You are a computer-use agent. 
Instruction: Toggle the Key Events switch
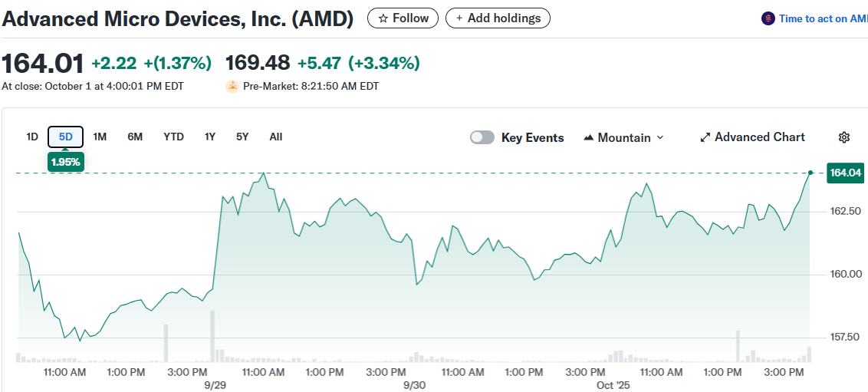coord(482,137)
